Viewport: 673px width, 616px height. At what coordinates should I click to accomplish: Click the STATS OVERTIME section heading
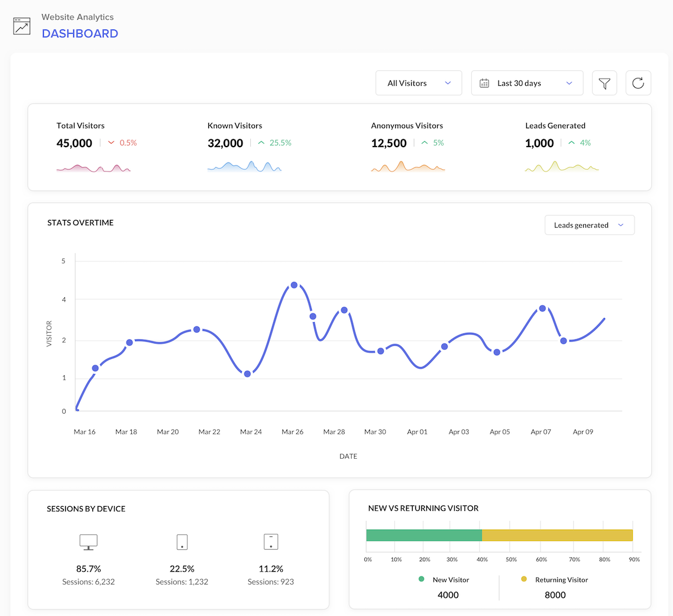(80, 222)
